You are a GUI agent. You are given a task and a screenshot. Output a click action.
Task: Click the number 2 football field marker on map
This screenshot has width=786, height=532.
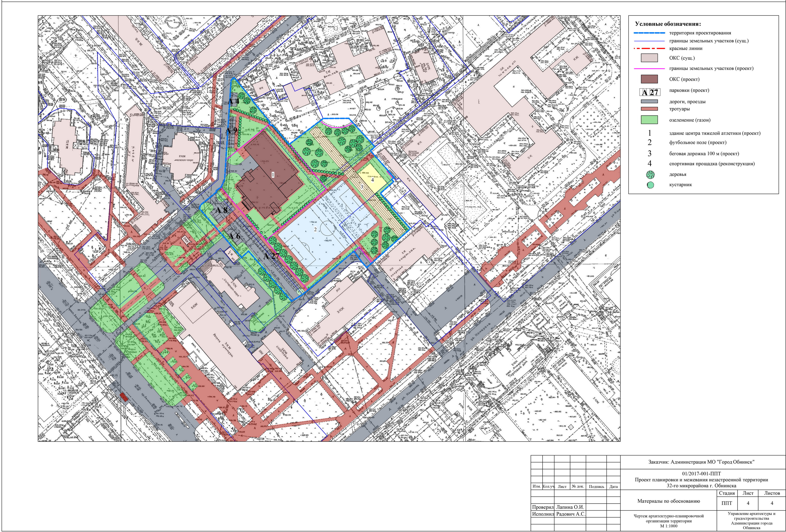(x=315, y=229)
